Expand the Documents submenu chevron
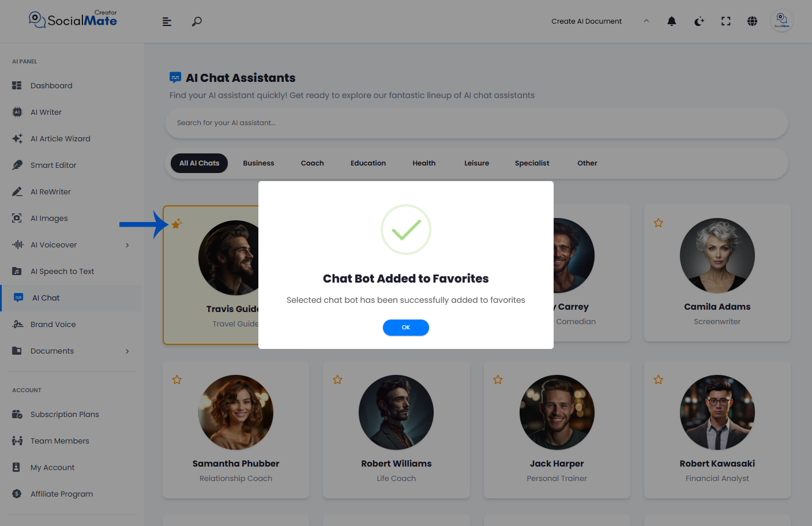 tap(127, 351)
